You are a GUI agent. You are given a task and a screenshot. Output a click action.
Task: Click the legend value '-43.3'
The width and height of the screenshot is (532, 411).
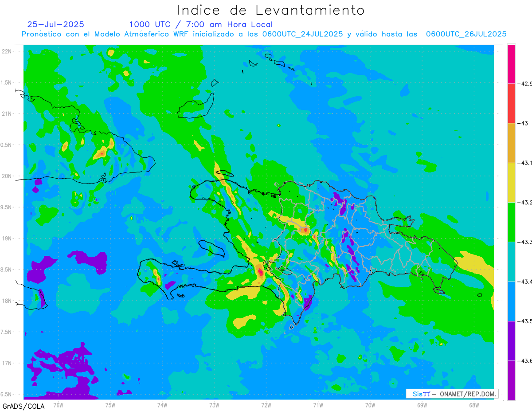[525, 242]
